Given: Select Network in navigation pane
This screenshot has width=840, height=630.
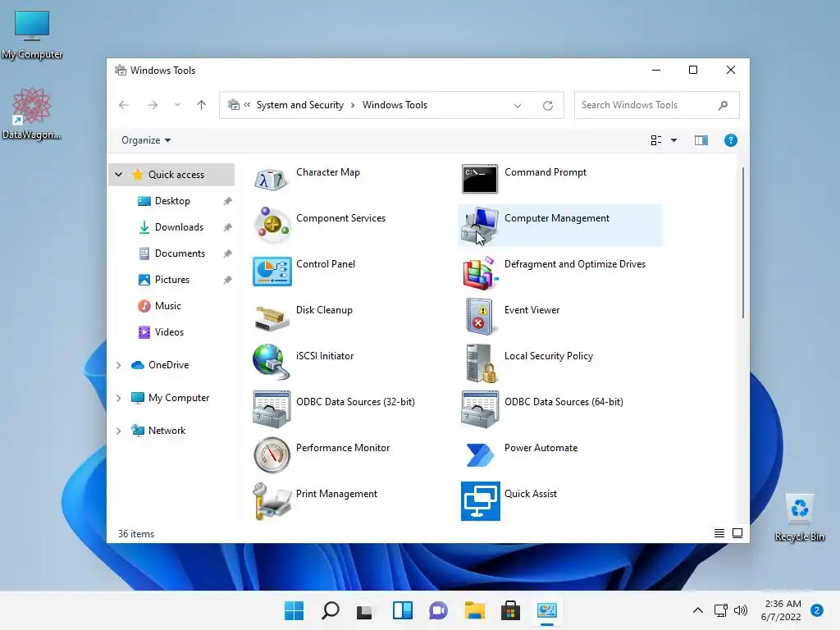Looking at the screenshot, I should (x=167, y=431).
